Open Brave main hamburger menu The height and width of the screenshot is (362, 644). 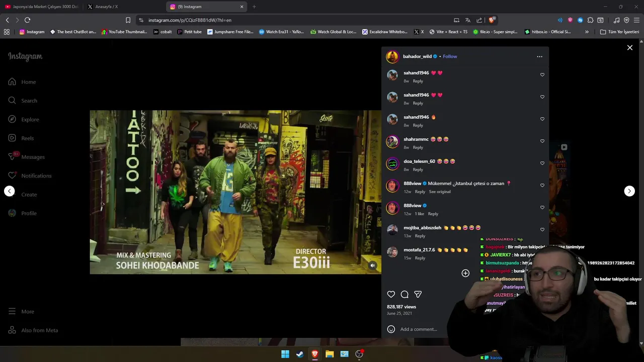(636, 20)
